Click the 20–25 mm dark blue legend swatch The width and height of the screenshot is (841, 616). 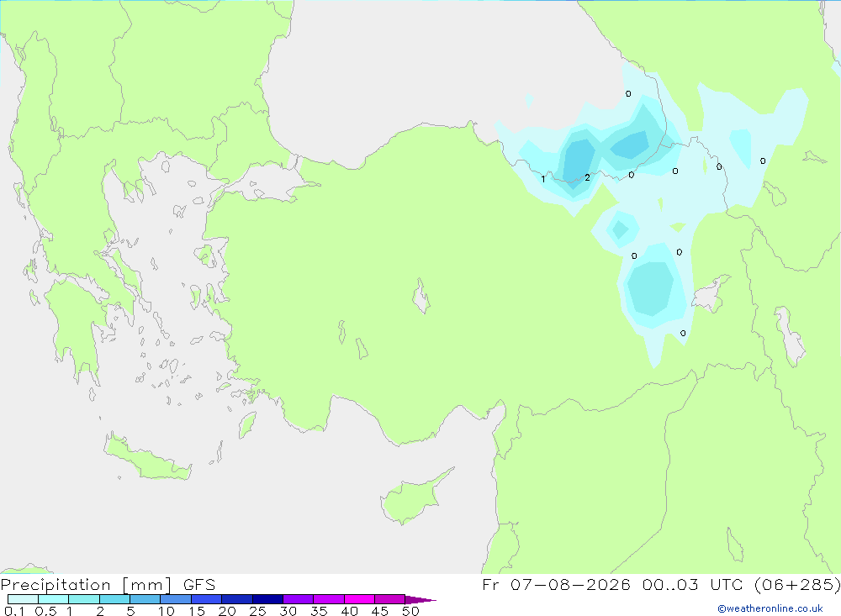click(237, 599)
